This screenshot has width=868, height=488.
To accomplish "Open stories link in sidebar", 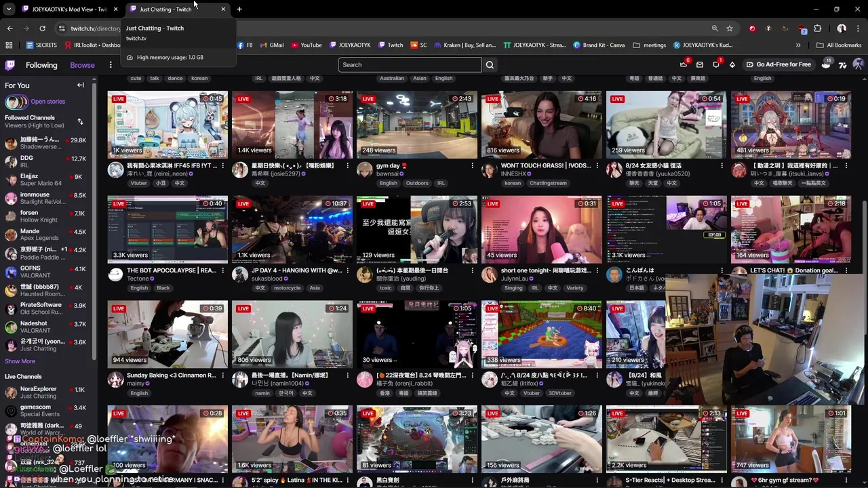I will pyautogui.click(x=48, y=102).
